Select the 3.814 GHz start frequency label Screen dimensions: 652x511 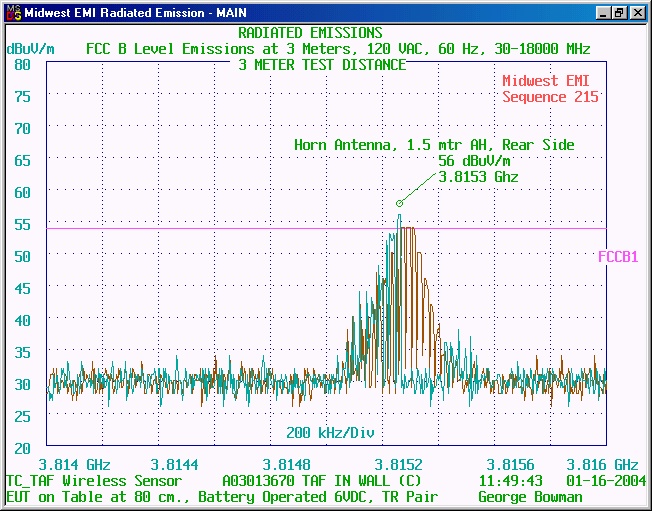74,465
